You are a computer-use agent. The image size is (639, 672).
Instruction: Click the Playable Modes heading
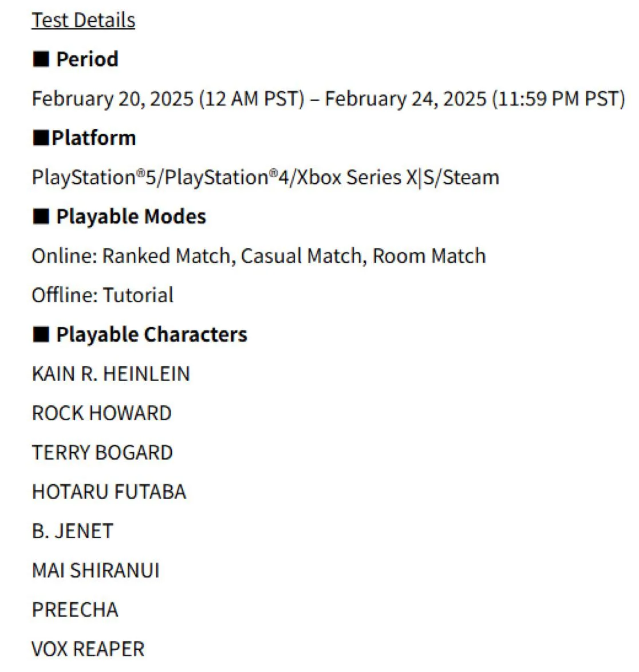tap(131, 216)
